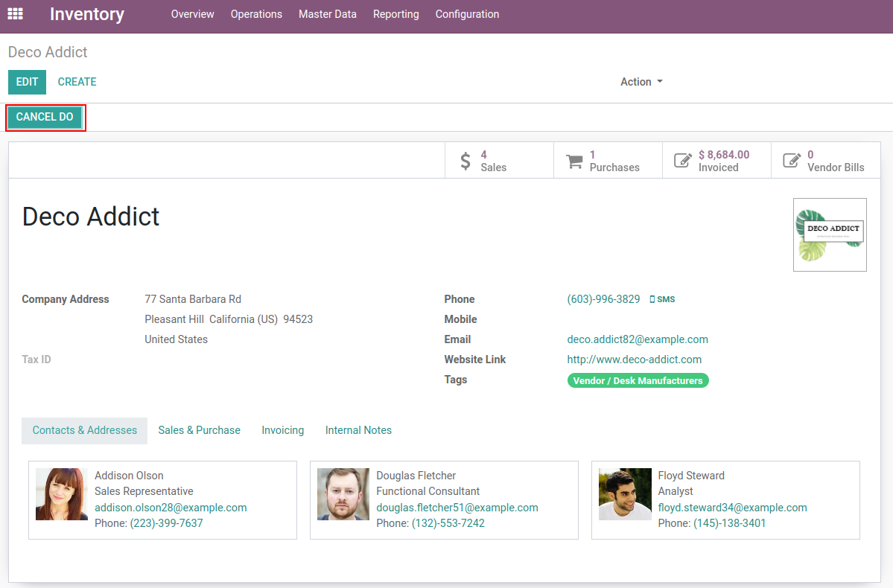Click Addison Olson's profile photo
The height and width of the screenshot is (588, 893).
pyautogui.click(x=62, y=494)
